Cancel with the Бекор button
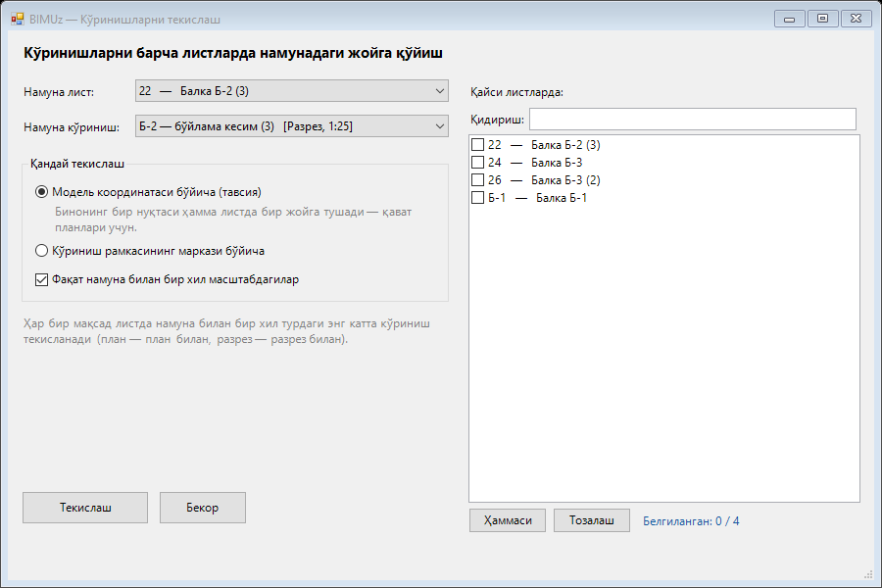 point(203,508)
